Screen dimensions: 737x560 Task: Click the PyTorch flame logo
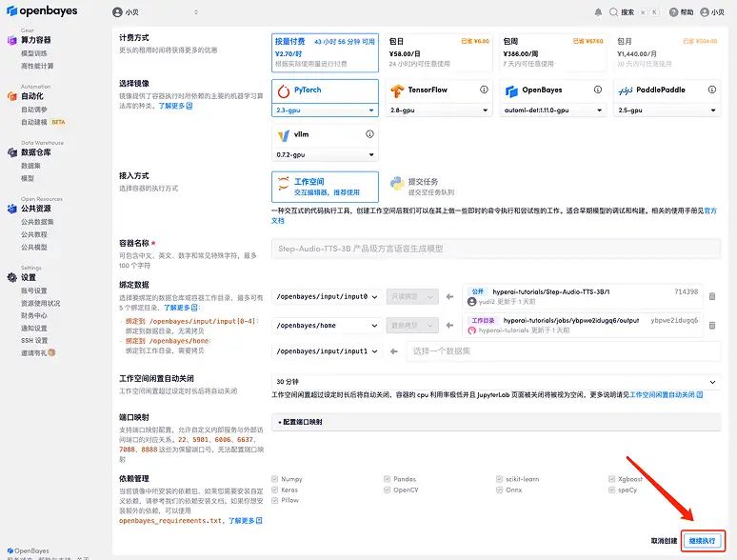(x=284, y=90)
